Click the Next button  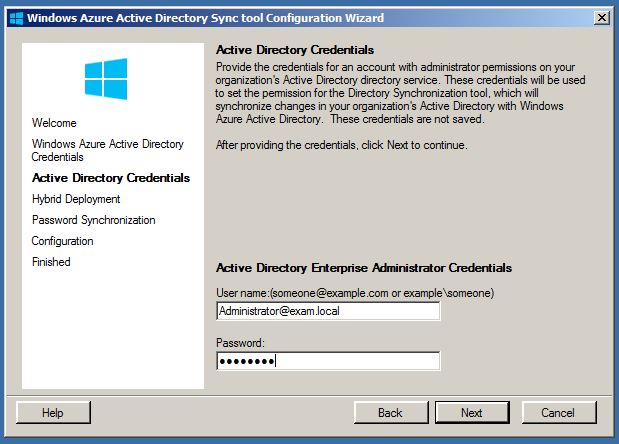(472, 412)
